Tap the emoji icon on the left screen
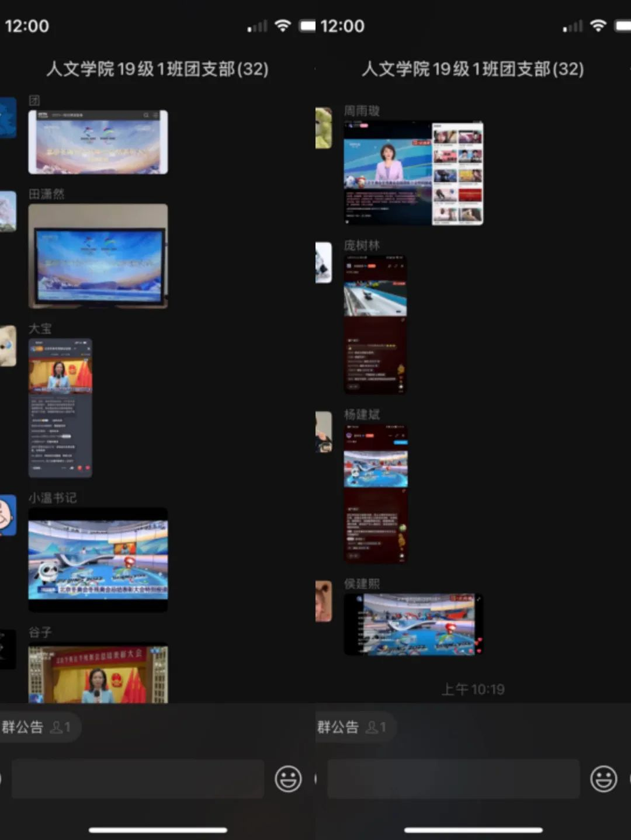This screenshot has height=840, width=631. pos(288,779)
